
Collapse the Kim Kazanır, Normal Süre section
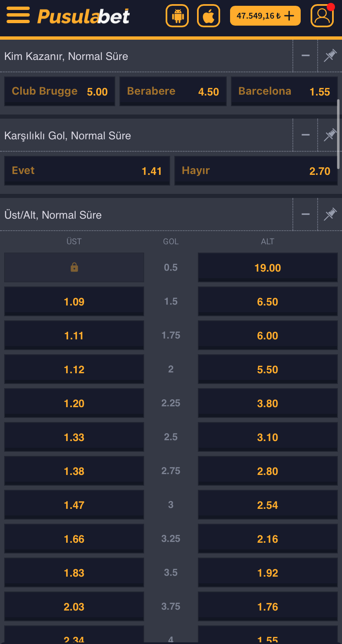click(x=306, y=56)
